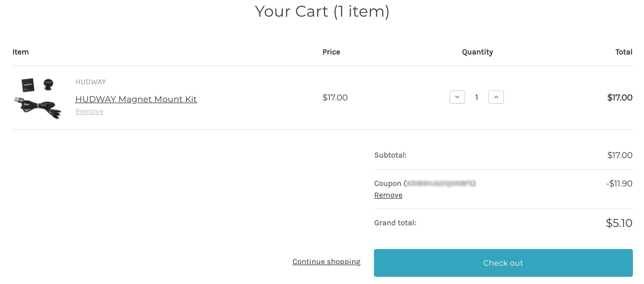Click the blurred coupon code text
Image resolution: width=644 pixels, height=284 pixels.
point(441,184)
